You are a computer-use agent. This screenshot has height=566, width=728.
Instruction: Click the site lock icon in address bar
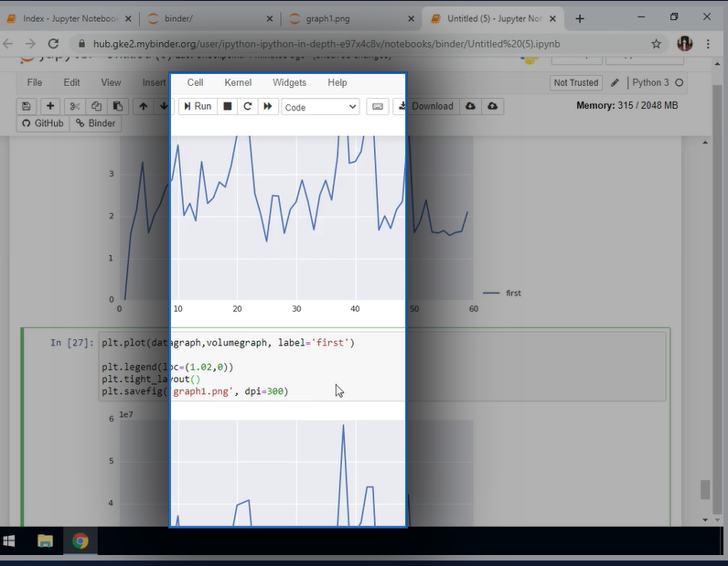(x=81, y=44)
